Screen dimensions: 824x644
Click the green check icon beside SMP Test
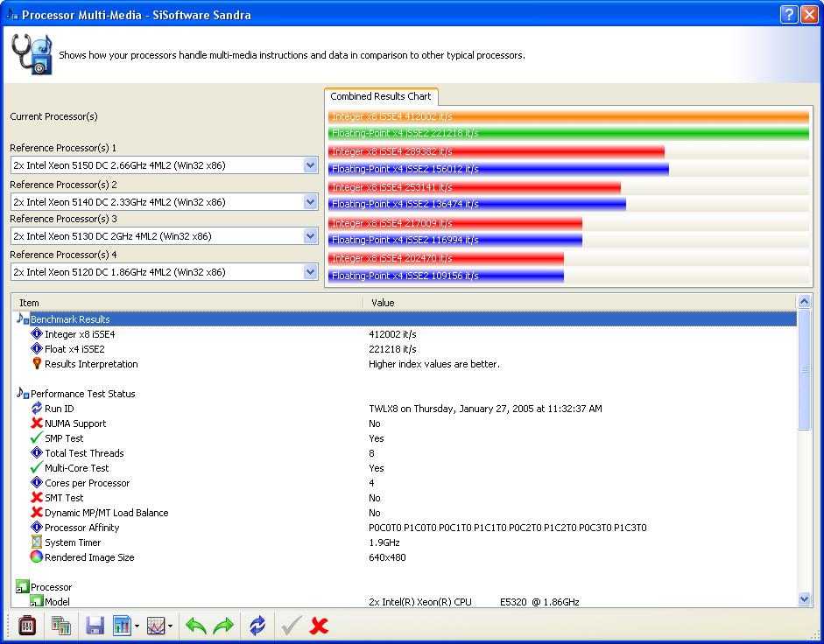(36, 437)
